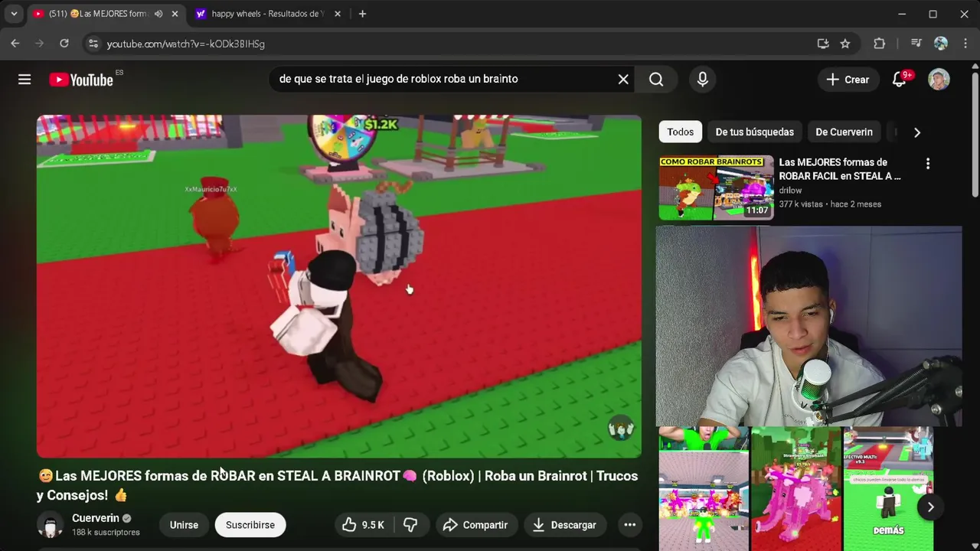Open COMO ROBAR BRAINROTS thumbnail
Viewport: 980px width, 551px height.
pyautogui.click(x=717, y=188)
